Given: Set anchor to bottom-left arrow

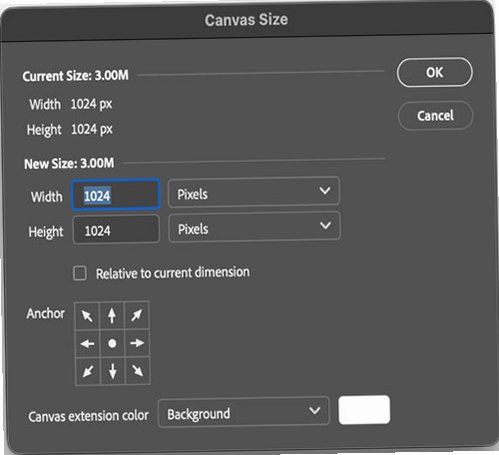Looking at the screenshot, I should click(x=88, y=371).
